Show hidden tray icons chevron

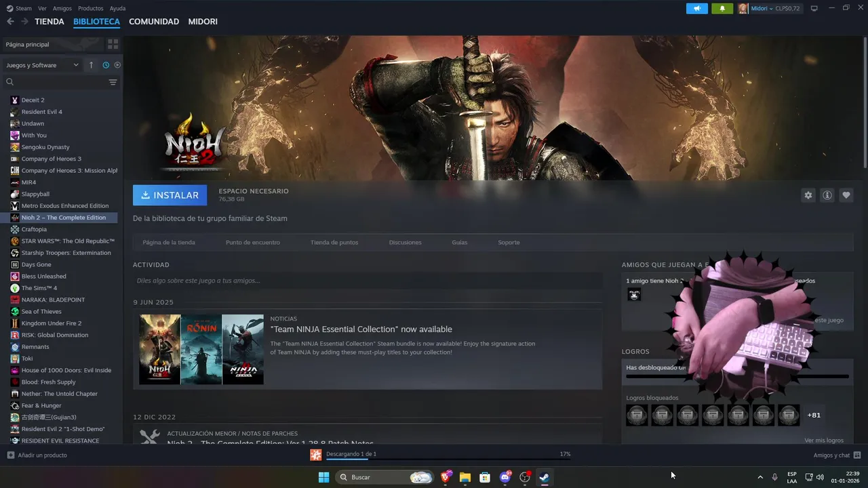[759, 477]
